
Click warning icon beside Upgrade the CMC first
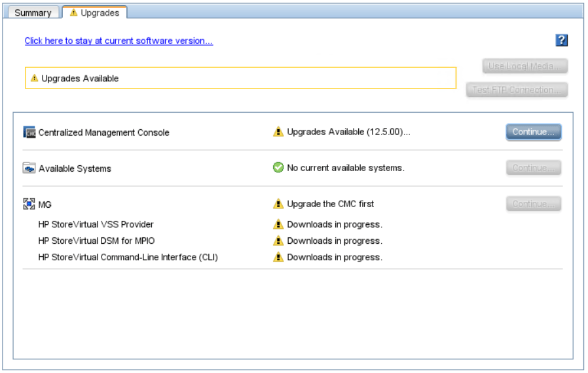[278, 204]
